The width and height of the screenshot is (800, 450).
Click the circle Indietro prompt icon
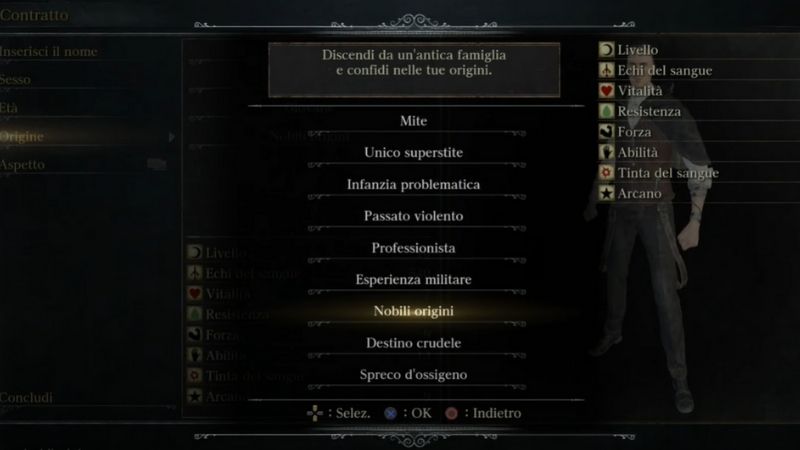pos(451,413)
